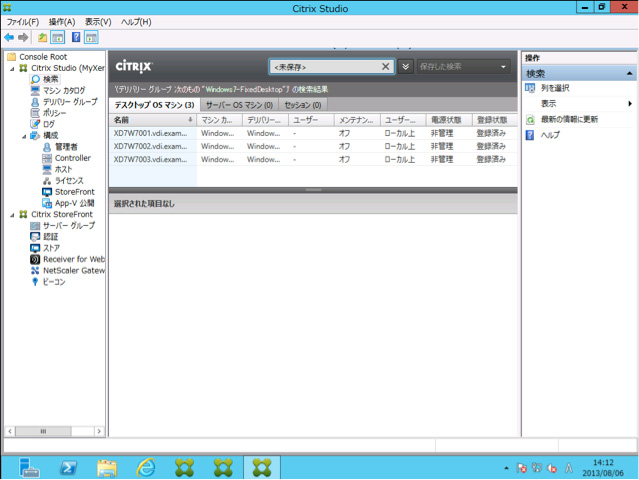Collapse the Citrix Studio tree node
Image resolution: width=639 pixels, height=480 pixels.
pyautogui.click(x=12, y=69)
